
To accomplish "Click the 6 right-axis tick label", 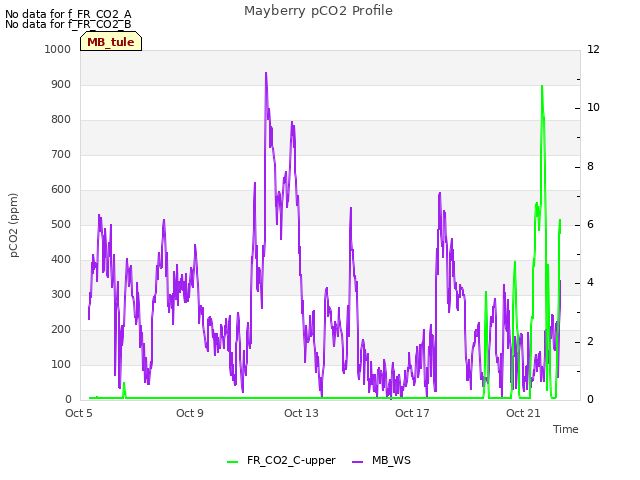I will coord(590,225).
